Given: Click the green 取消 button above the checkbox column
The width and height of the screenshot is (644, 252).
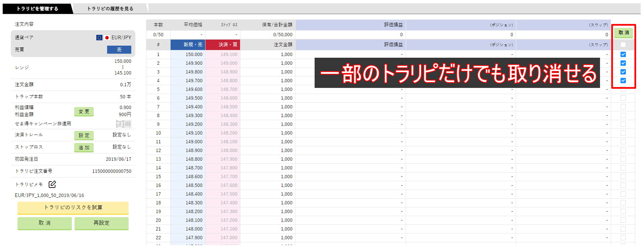Looking at the screenshot, I should pyautogui.click(x=624, y=33).
